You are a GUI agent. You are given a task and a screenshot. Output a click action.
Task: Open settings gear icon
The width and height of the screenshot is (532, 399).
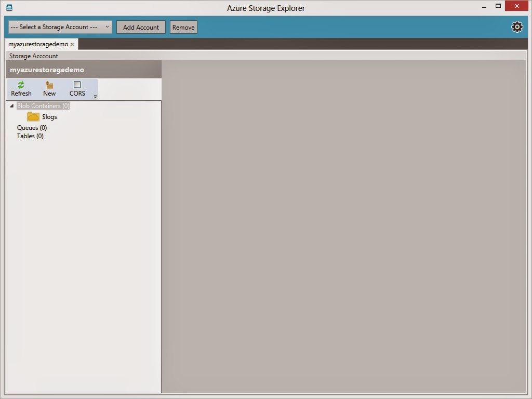pos(517,27)
